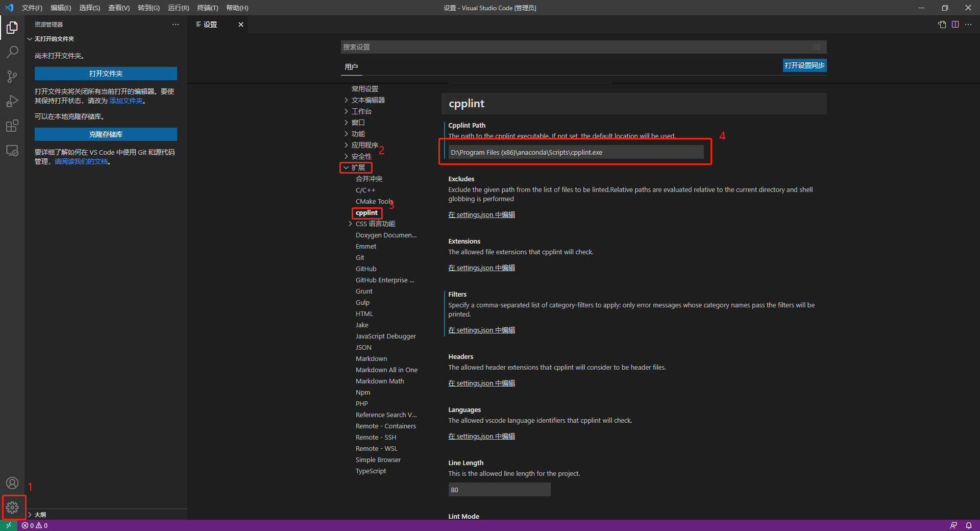
Task: Click the 搜索设置 search box
Action: pyautogui.click(x=583, y=47)
